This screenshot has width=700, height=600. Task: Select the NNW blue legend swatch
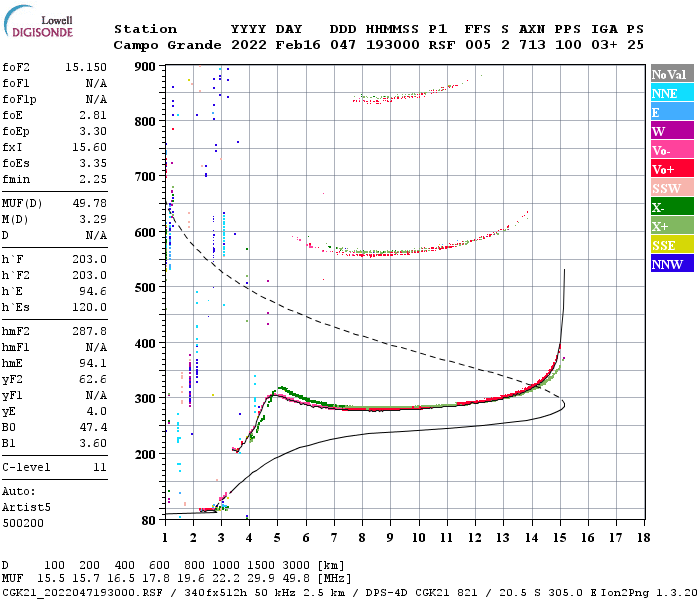click(x=672, y=263)
